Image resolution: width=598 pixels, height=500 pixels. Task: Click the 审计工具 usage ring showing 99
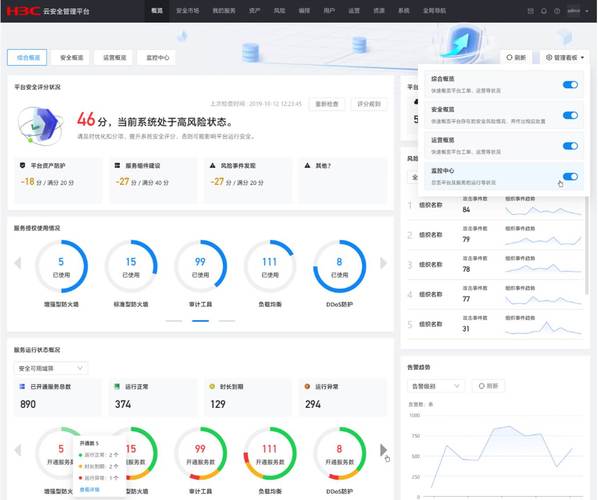200,266
